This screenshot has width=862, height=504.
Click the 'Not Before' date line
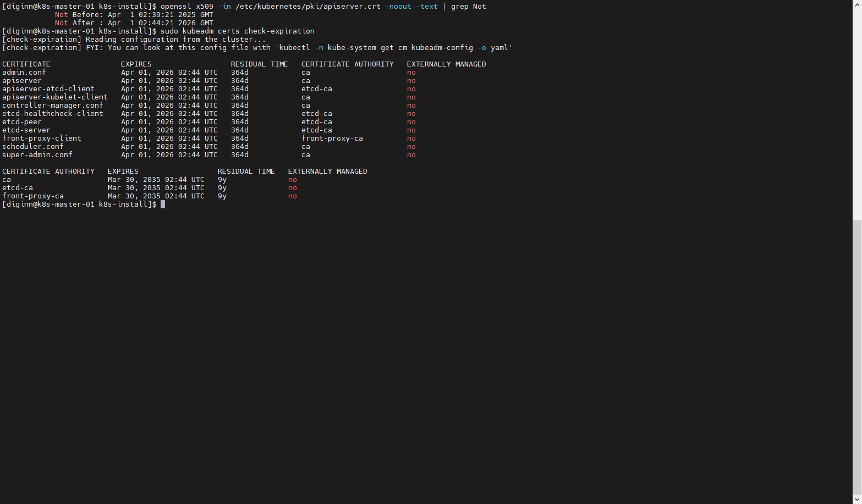(x=134, y=15)
